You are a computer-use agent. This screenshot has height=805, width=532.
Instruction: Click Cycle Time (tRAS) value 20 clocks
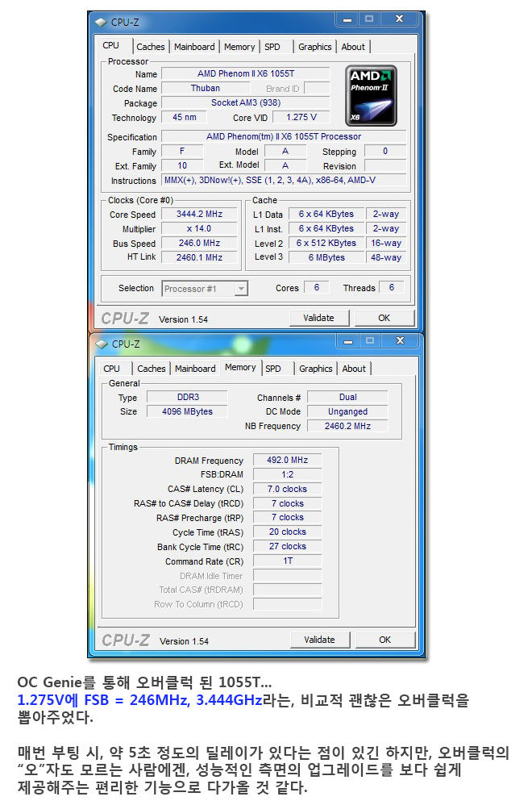[287, 532]
